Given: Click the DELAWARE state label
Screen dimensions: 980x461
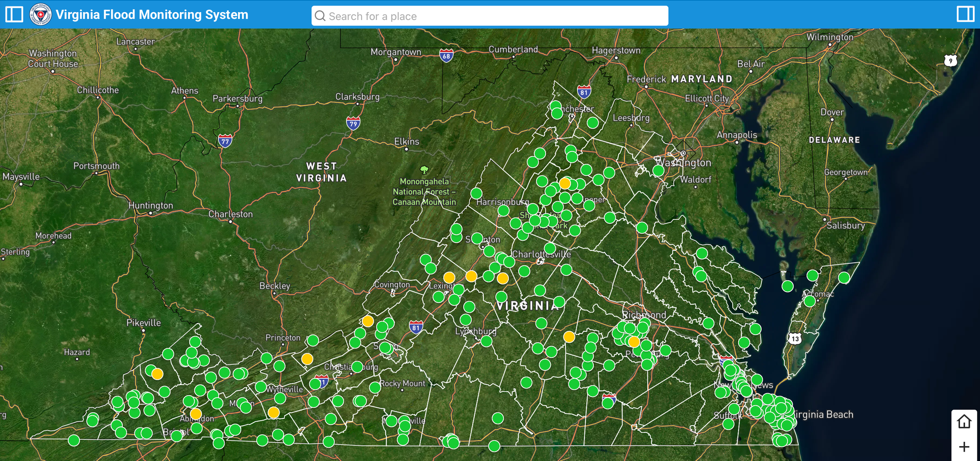Looking at the screenshot, I should point(835,140).
